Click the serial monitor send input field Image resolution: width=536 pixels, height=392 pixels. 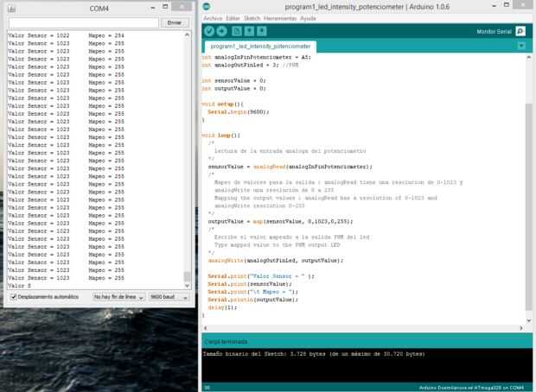coord(84,22)
